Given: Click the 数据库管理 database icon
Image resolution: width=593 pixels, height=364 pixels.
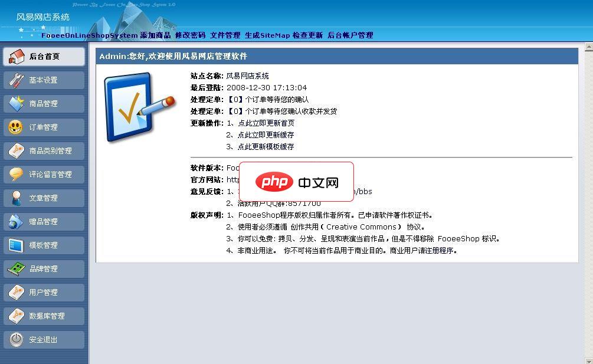Looking at the screenshot, I should click(x=15, y=316).
